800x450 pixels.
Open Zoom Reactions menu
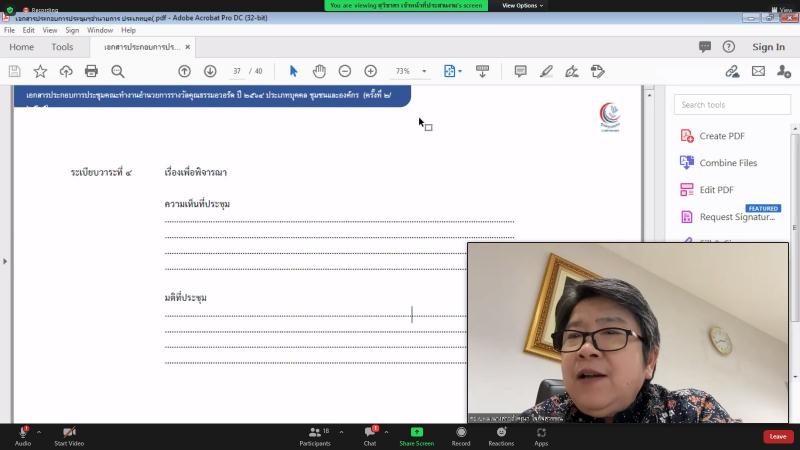pyautogui.click(x=501, y=437)
